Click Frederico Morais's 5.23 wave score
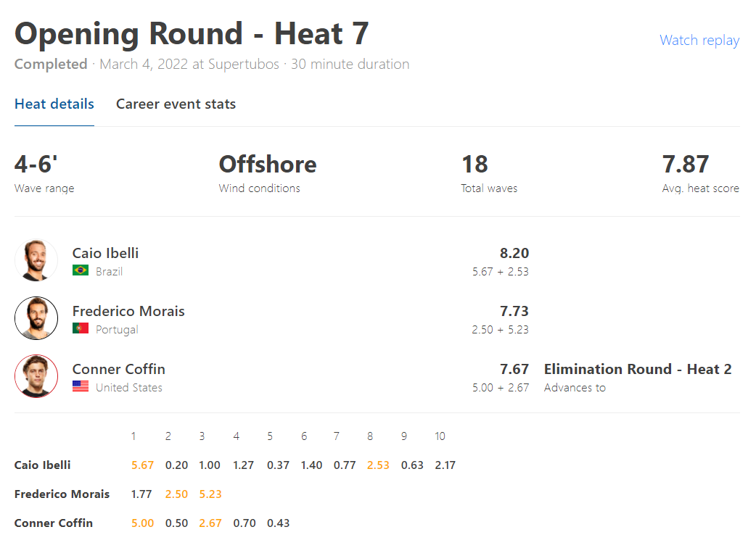Screen dimensions: 756x548 pos(210,494)
